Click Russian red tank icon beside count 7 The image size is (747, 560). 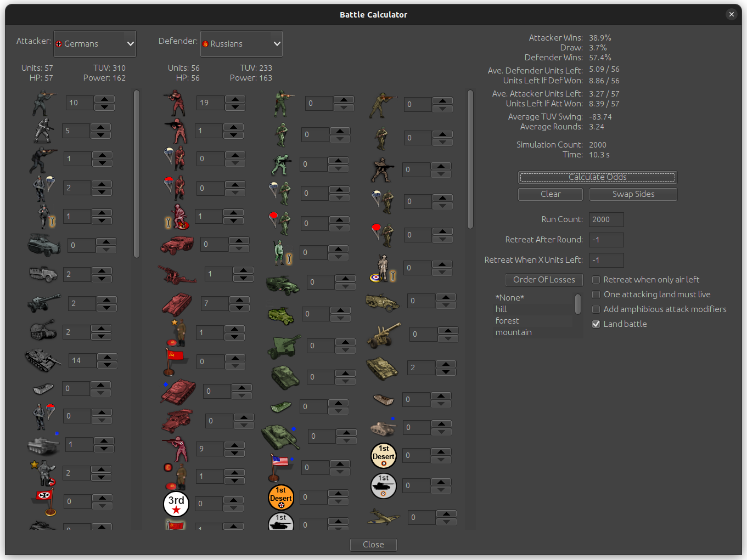[x=177, y=303]
